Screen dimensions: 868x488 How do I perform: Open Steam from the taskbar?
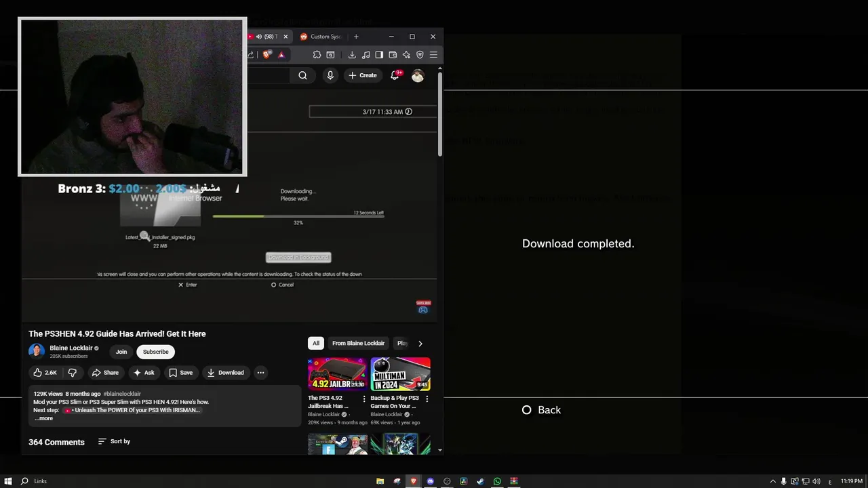(x=480, y=481)
